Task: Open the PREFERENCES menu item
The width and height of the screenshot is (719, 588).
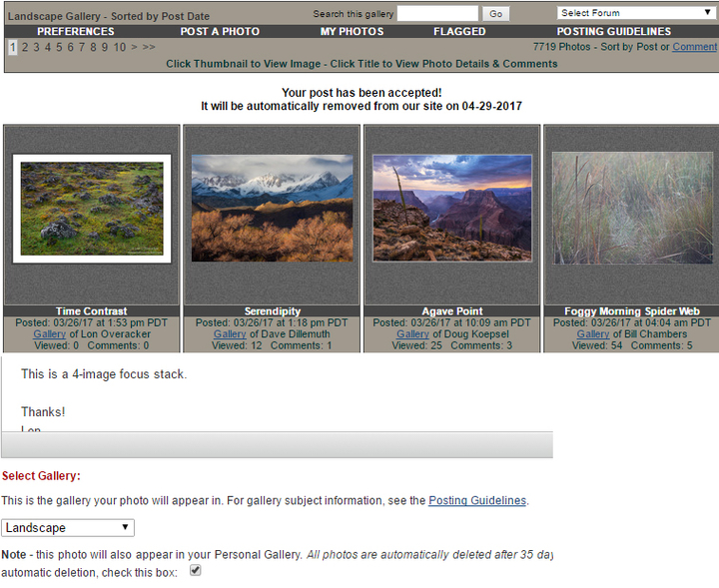Action: click(x=76, y=32)
